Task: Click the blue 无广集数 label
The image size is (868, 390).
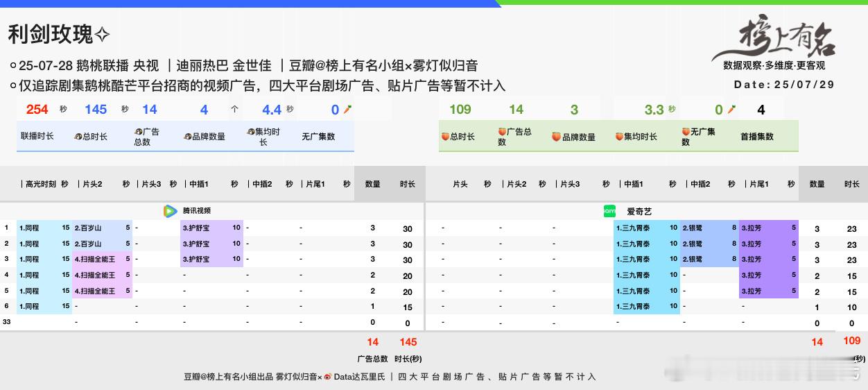Action: click(318, 137)
